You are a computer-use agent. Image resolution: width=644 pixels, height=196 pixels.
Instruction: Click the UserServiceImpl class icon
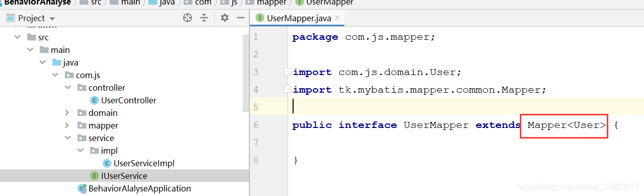[107, 163]
